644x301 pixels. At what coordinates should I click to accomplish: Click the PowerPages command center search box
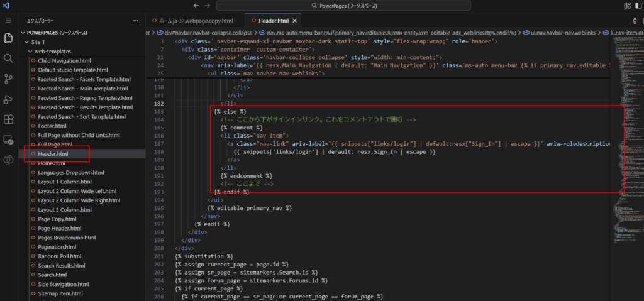(353, 6)
